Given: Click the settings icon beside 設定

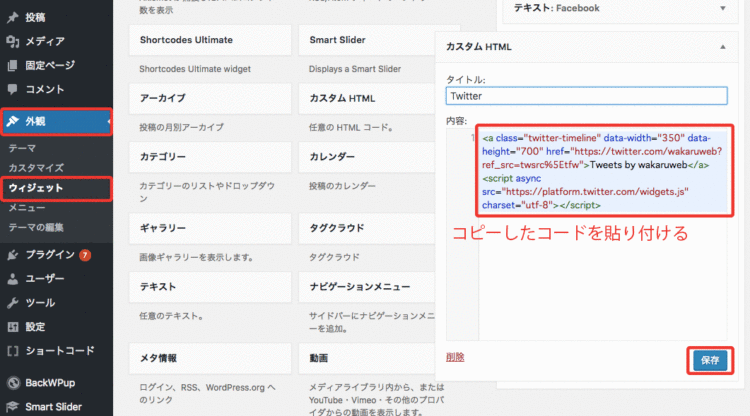Looking at the screenshot, I should [x=12, y=326].
